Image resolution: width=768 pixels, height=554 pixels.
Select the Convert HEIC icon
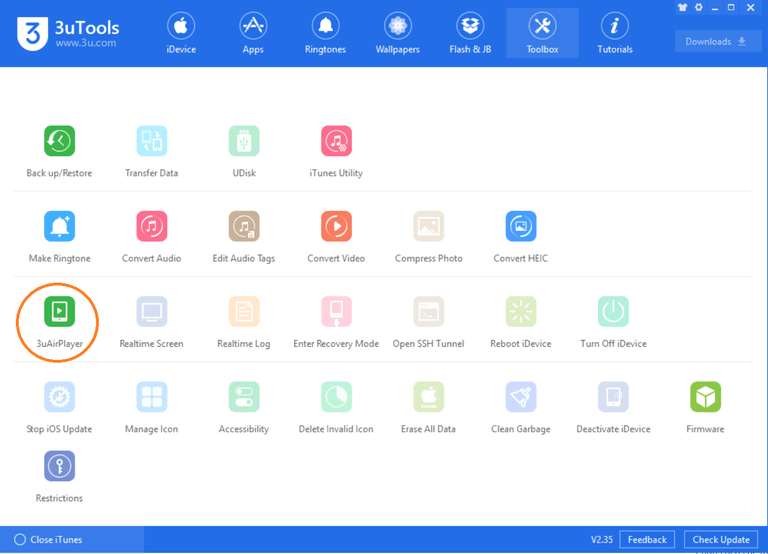[x=521, y=227]
